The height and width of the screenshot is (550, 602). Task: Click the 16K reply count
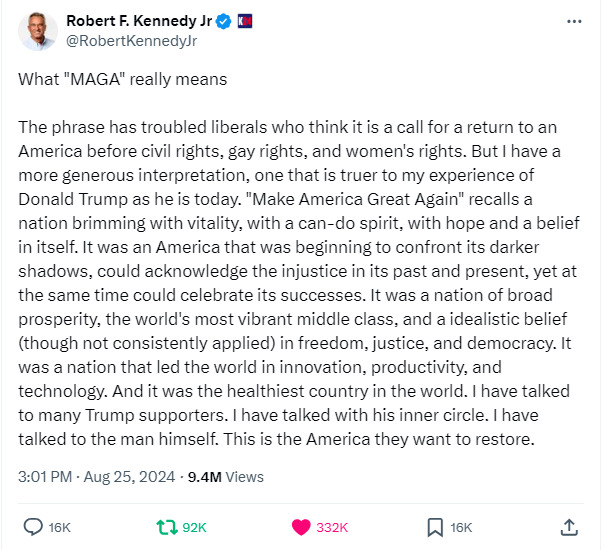point(60,527)
